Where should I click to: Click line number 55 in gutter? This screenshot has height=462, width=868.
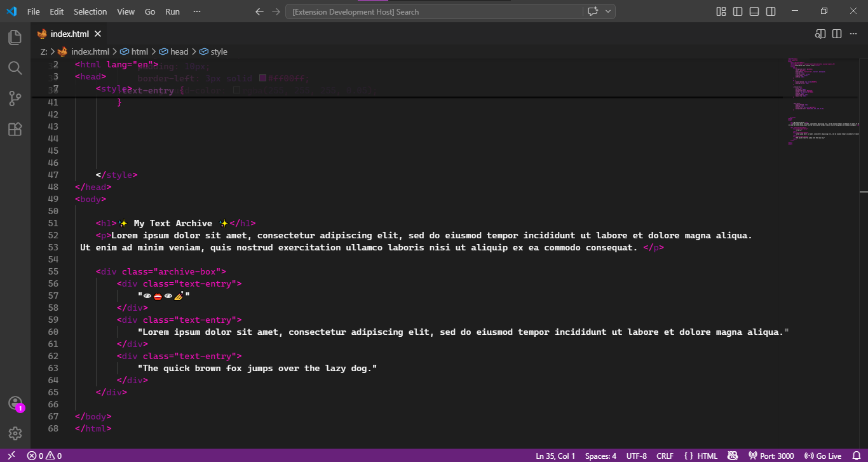(x=53, y=271)
